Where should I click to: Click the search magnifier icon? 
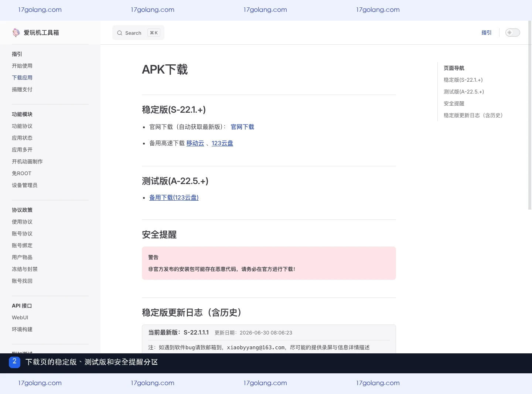pyautogui.click(x=120, y=33)
